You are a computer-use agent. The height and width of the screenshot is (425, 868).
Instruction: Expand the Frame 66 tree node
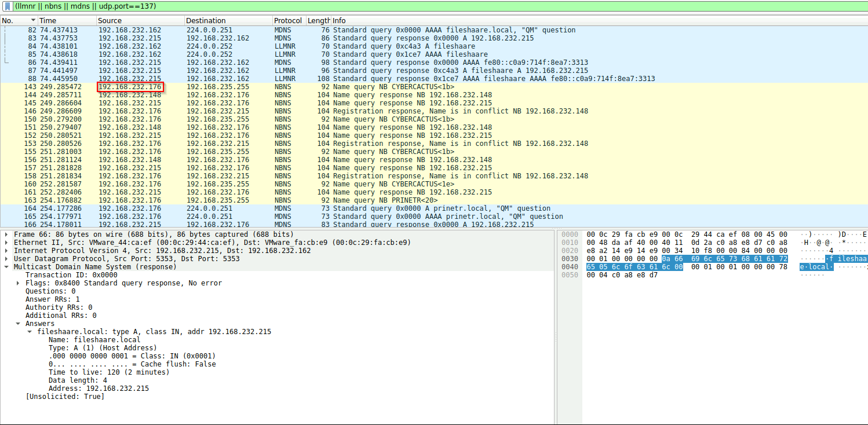coord(6,235)
